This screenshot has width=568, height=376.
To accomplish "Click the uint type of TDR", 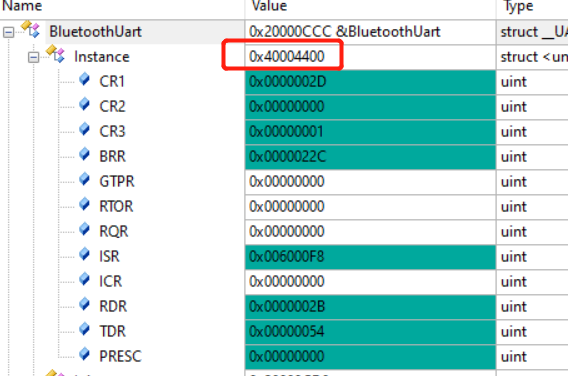I will 532,332.
